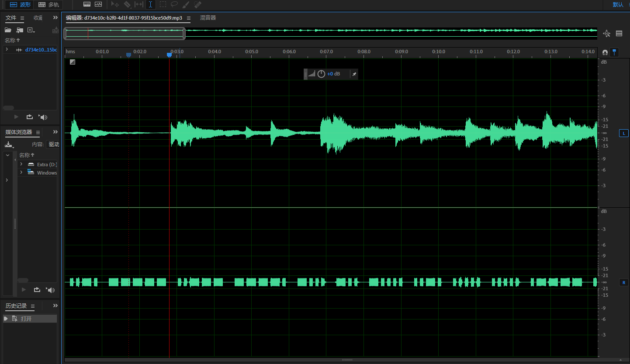Adjust the HUD volume knob
The height and width of the screenshot is (364, 630).
point(321,74)
